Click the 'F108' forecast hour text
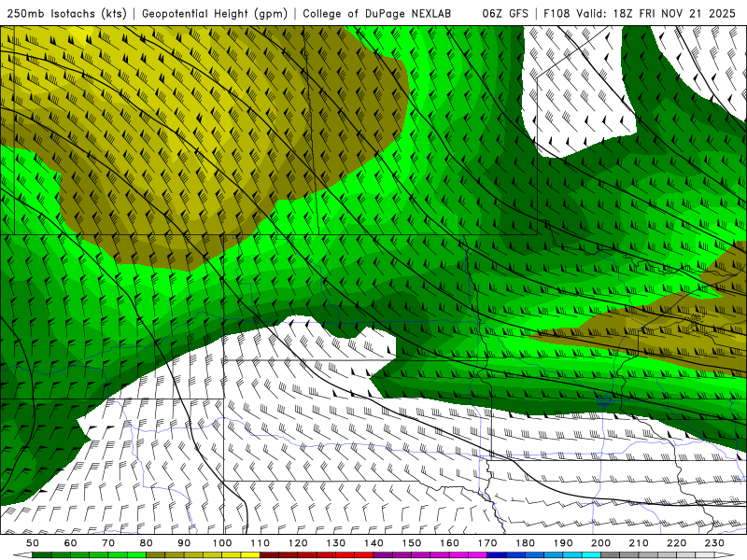Screen dimensions: 747x560 (x=557, y=14)
